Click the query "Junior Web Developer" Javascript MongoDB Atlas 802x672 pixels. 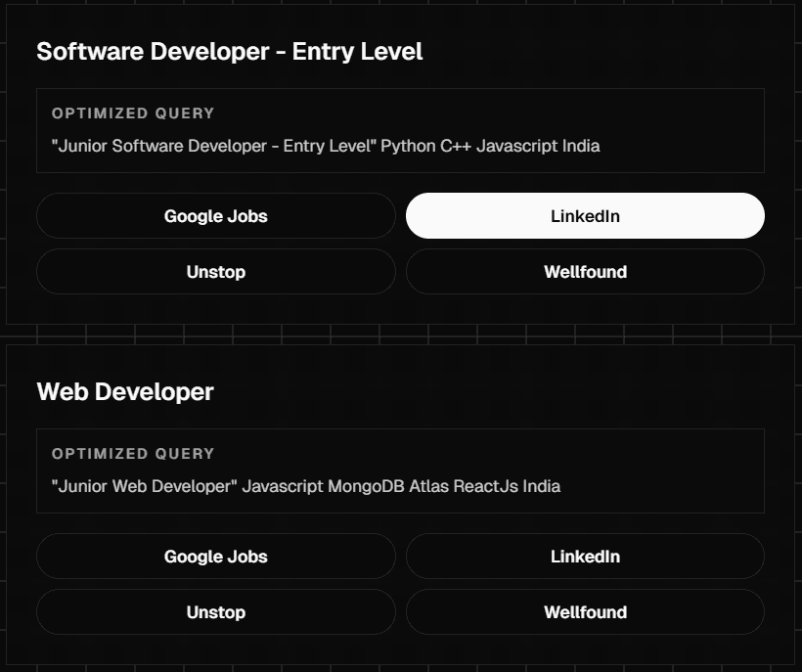pos(306,486)
